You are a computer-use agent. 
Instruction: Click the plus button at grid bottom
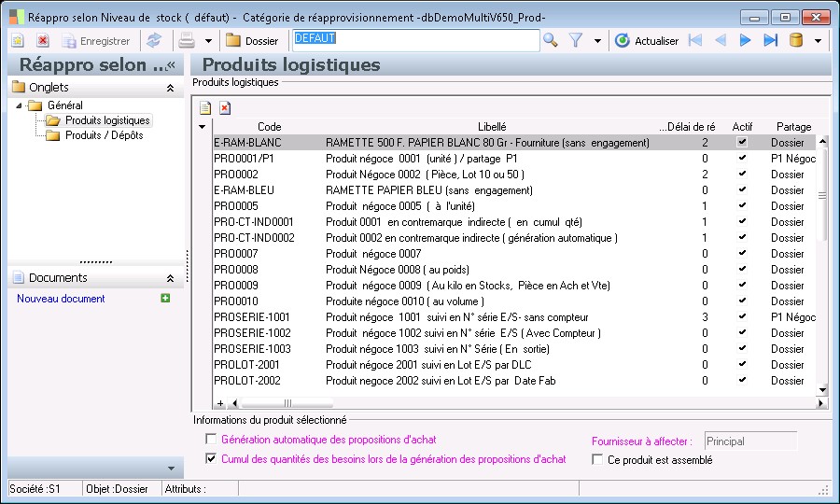pyautogui.click(x=220, y=403)
